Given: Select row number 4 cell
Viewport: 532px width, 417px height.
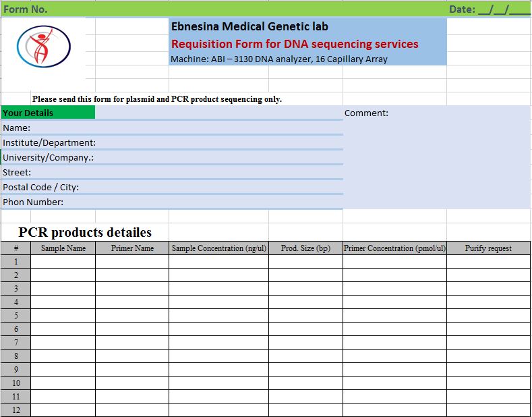Looking at the screenshot, I should pyautogui.click(x=16, y=302).
